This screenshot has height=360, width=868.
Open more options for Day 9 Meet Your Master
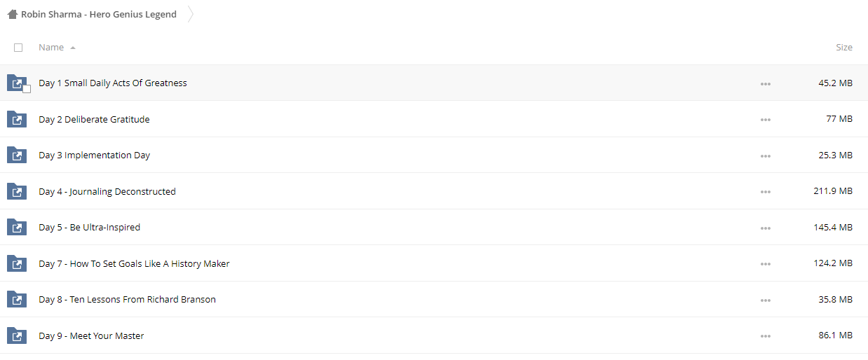(x=765, y=336)
